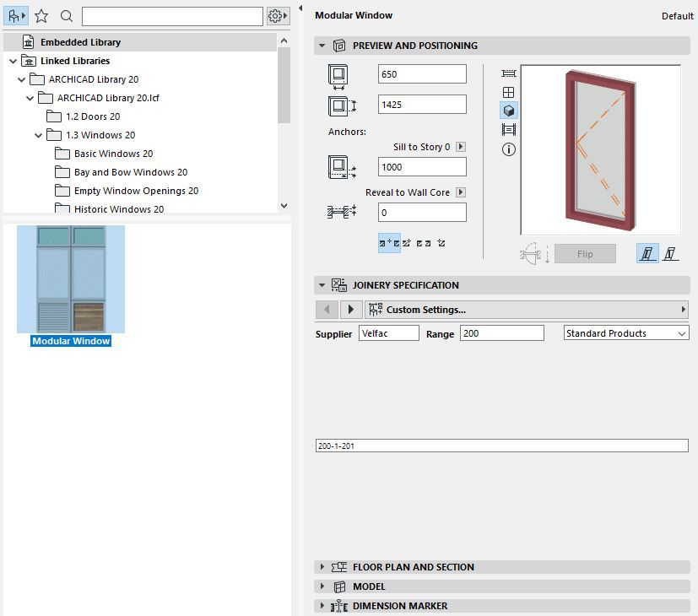Open favorites star icon
This screenshot has width=698, height=616.
(x=41, y=16)
